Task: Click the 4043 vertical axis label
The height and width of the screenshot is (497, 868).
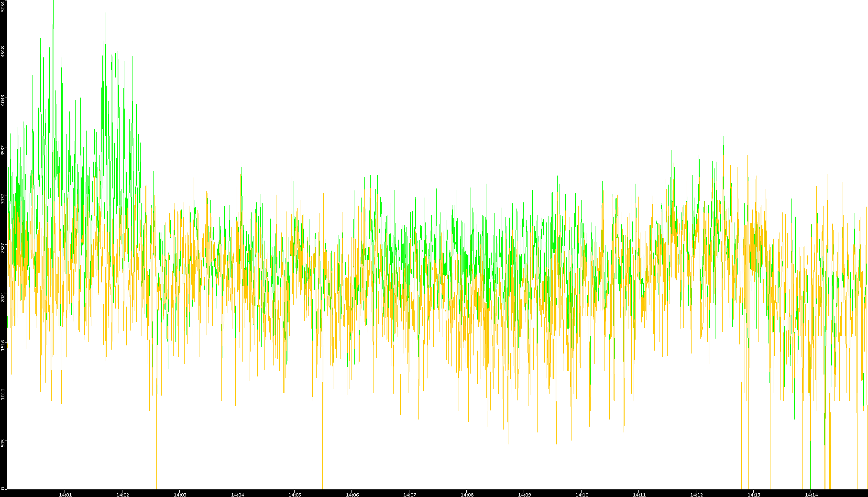Action: pyautogui.click(x=3, y=100)
